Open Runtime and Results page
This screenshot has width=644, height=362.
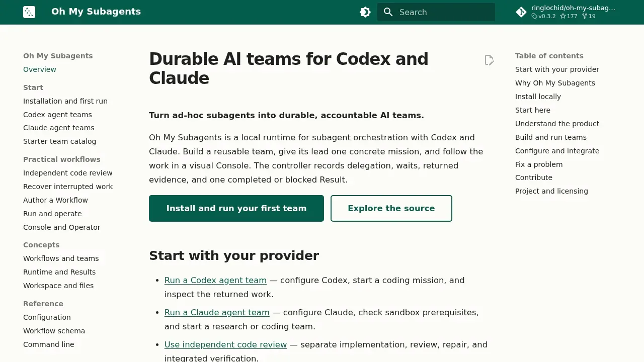[59, 272]
